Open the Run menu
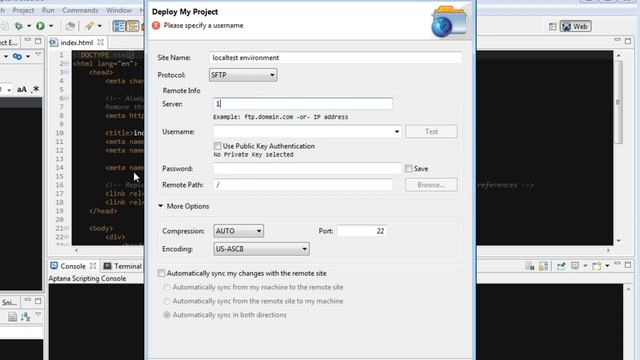 [48, 10]
